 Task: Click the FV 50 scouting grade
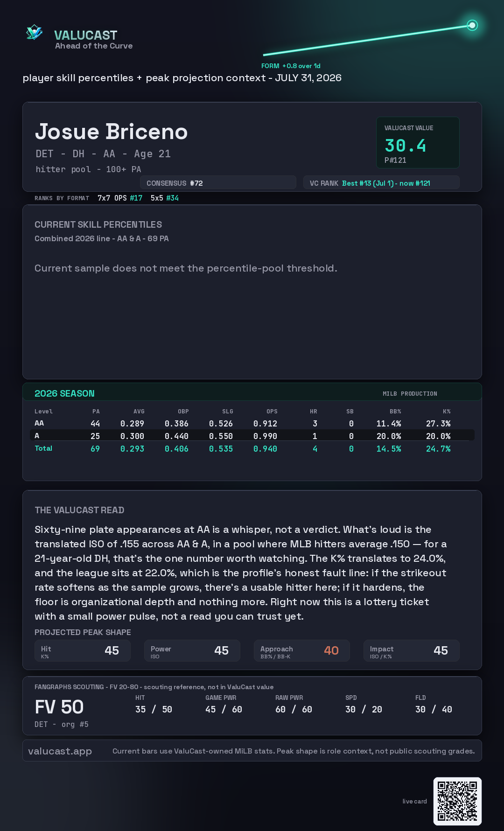tap(59, 707)
